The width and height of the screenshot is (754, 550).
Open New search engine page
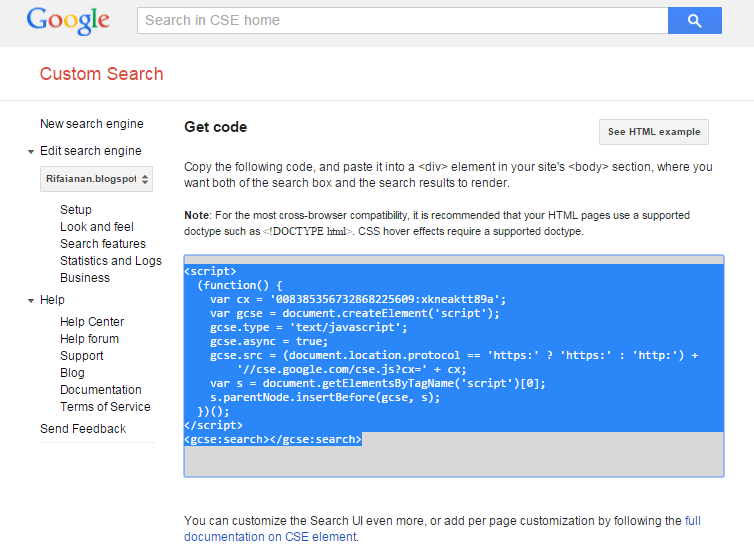pos(92,124)
